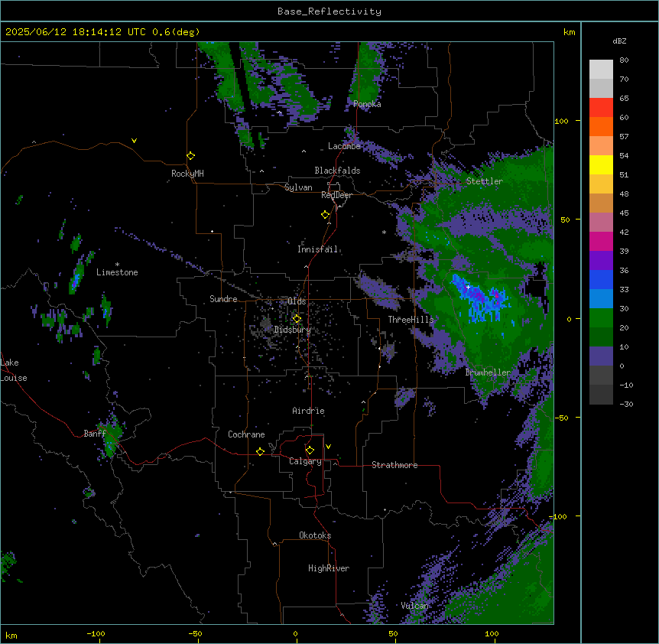Click the Airdrie label
Viewport: 659px width, 644px height.
(x=308, y=411)
